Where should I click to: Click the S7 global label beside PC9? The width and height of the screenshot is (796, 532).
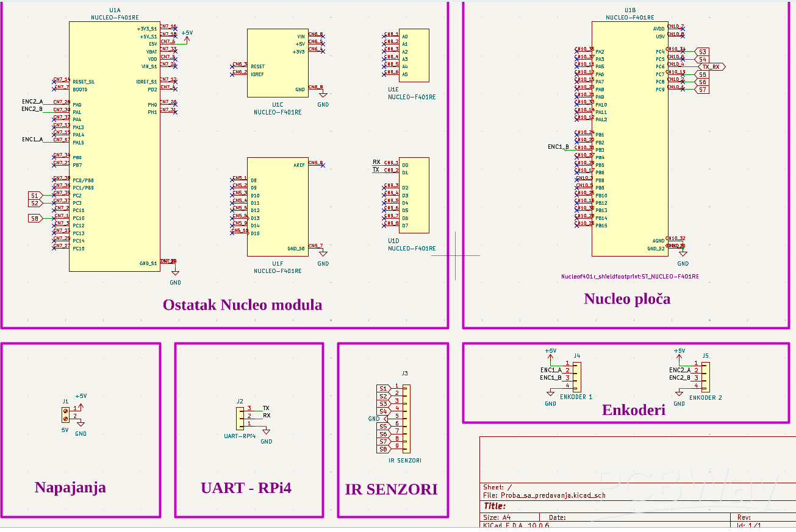point(702,90)
